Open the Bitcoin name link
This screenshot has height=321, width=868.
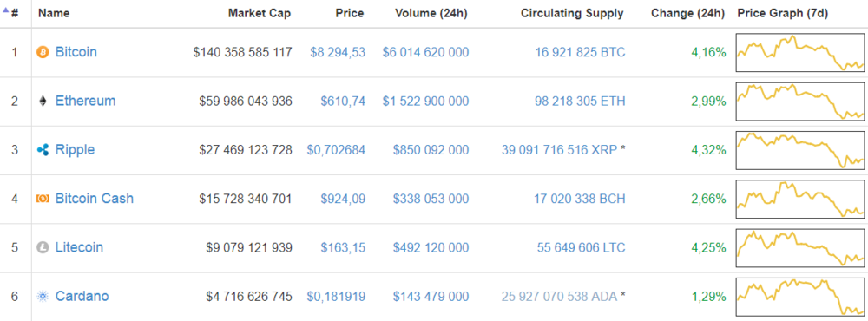point(76,52)
